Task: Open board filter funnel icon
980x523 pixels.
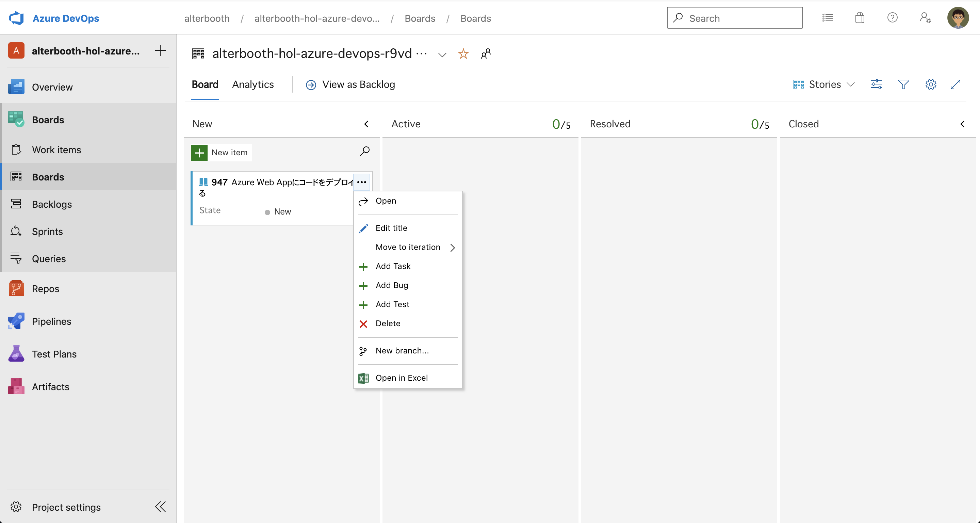Action: tap(903, 84)
